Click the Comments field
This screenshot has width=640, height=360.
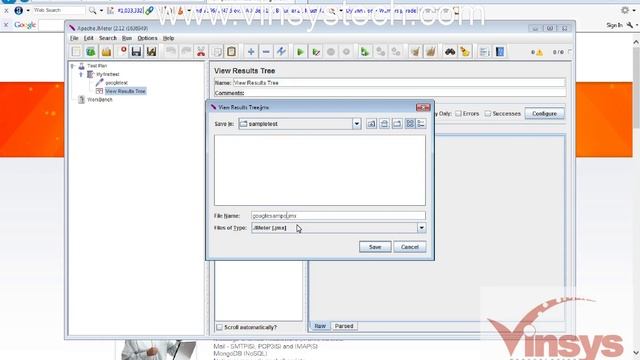(x=405, y=93)
